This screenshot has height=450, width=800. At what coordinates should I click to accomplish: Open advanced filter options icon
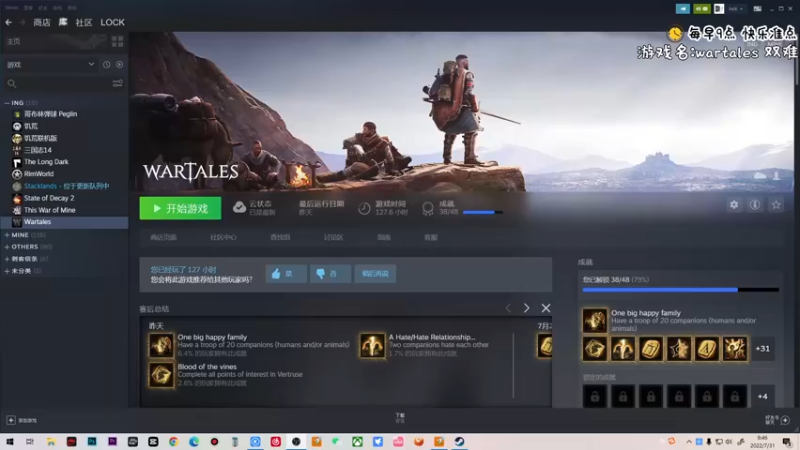tap(117, 83)
